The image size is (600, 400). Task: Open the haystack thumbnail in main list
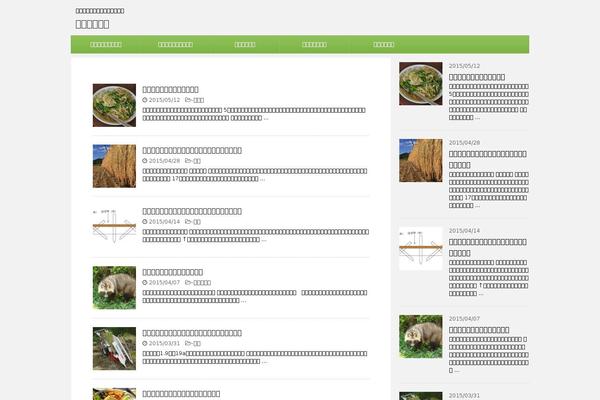click(x=114, y=166)
